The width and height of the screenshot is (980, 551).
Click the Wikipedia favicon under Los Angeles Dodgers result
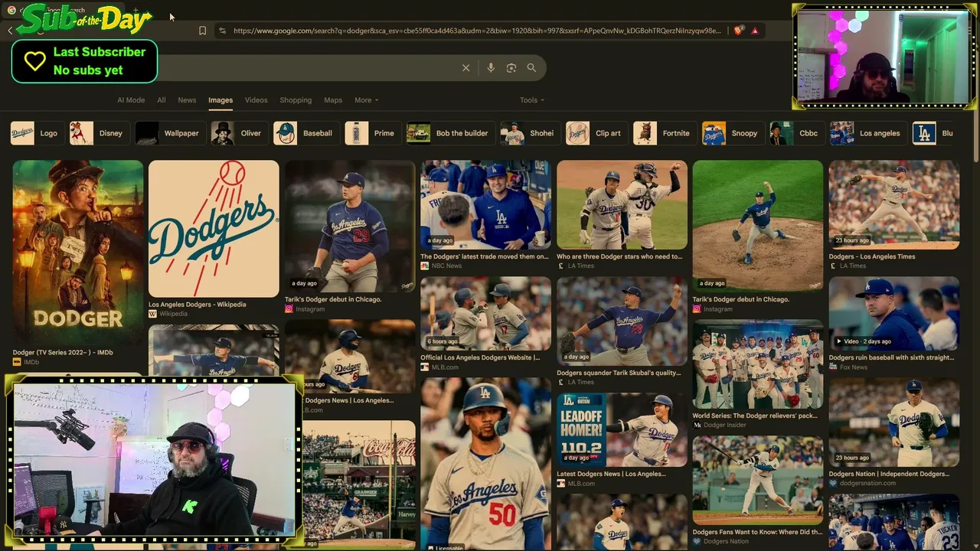[x=152, y=314]
